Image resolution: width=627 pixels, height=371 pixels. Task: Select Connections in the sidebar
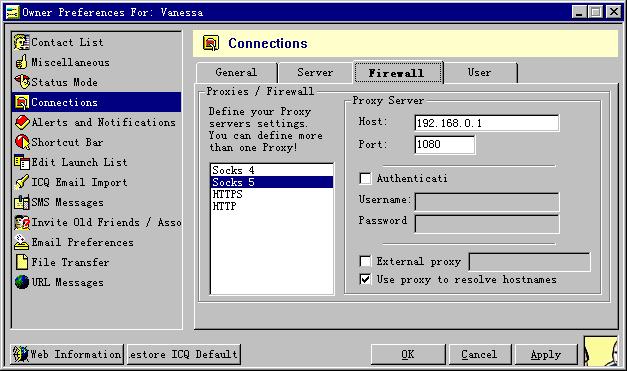96,102
